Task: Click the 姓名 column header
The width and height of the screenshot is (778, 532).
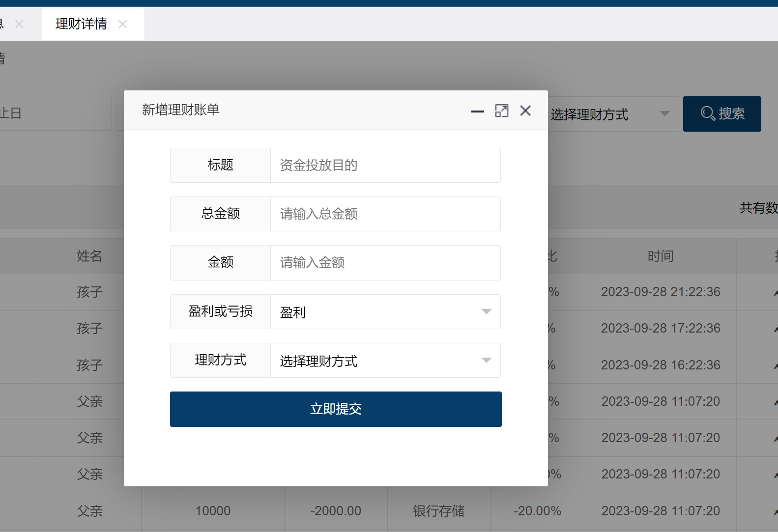Action: [x=89, y=256]
